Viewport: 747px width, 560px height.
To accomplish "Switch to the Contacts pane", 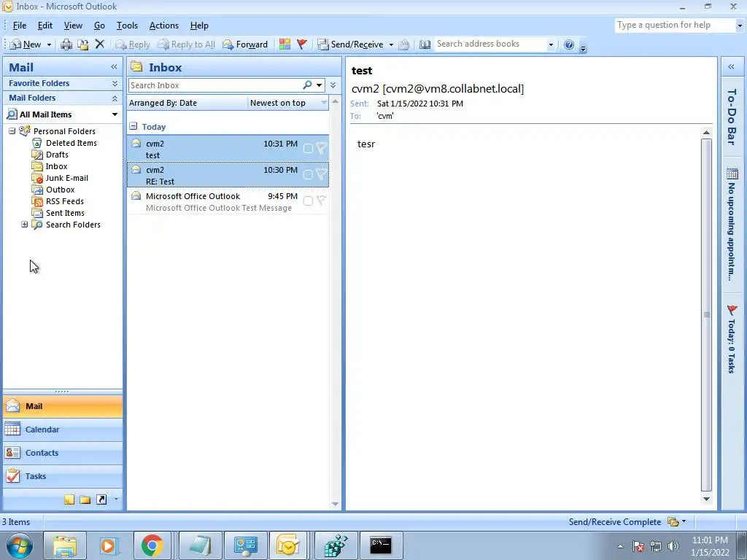I will pyautogui.click(x=63, y=453).
